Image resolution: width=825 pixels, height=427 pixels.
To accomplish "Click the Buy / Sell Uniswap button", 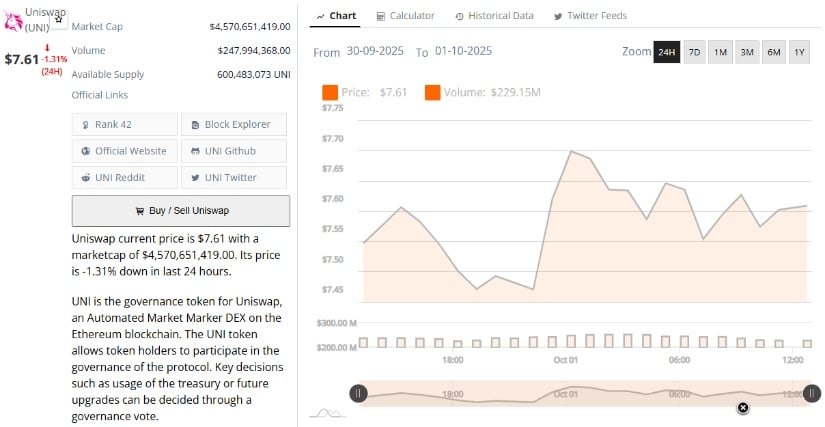I will [x=181, y=211].
